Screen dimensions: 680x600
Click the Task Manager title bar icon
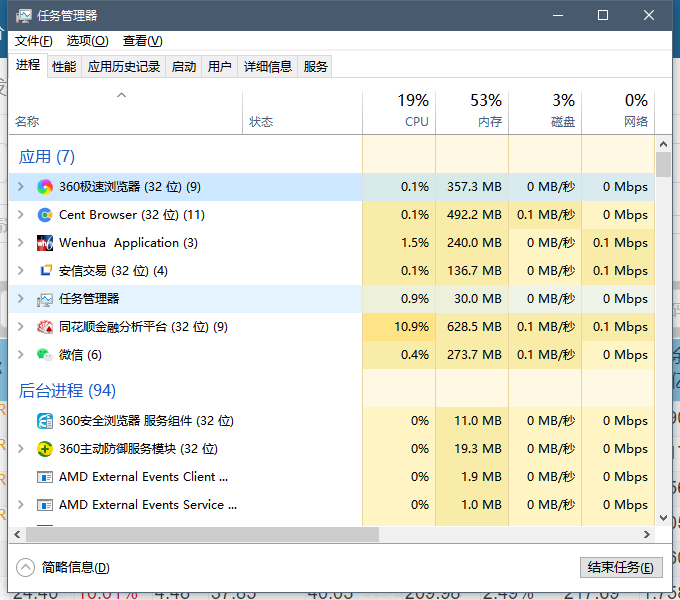click(23, 16)
